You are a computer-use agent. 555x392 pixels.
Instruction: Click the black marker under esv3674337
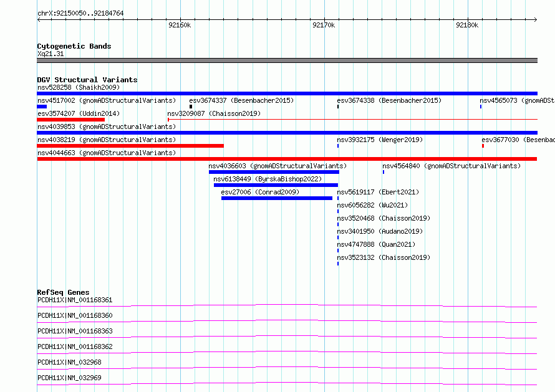[191, 107]
